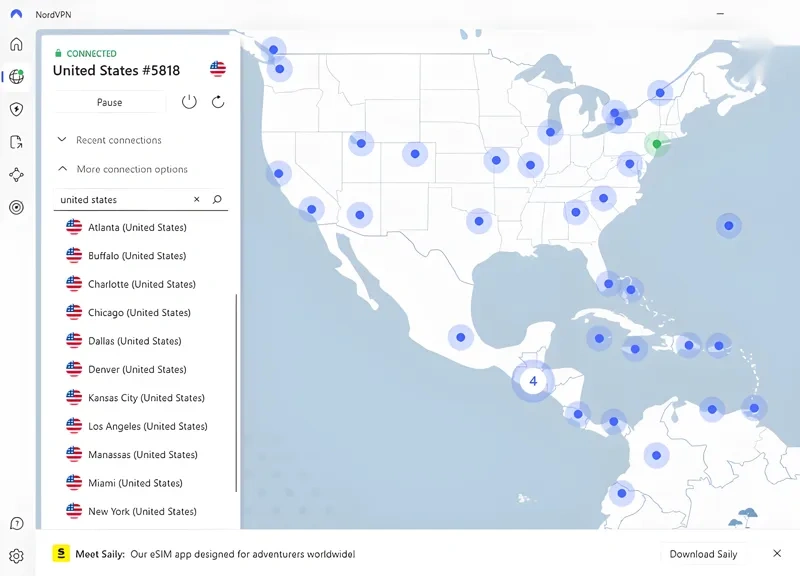Click the reconnect refresh icon

click(218, 102)
